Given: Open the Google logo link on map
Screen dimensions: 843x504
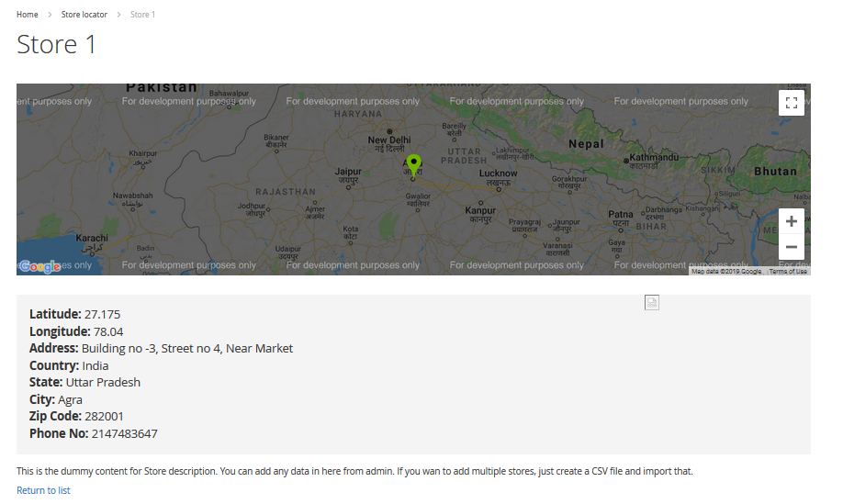Looking at the screenshot, I should [39, 266].
